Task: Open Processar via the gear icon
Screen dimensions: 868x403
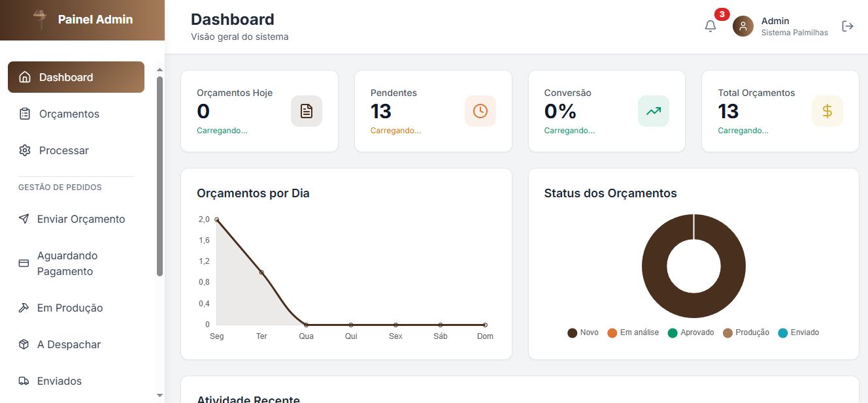Action: (x=25, y=150)
